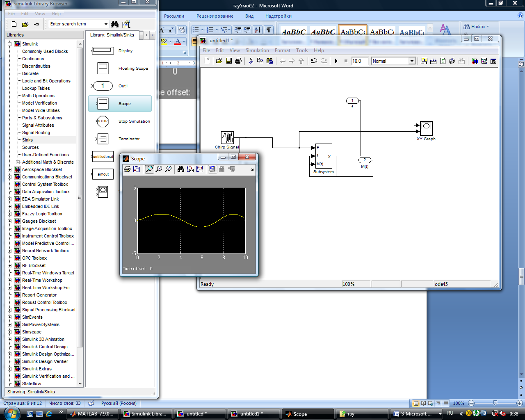Autoscale the Scope with binoculars icon

pos(181,169)
